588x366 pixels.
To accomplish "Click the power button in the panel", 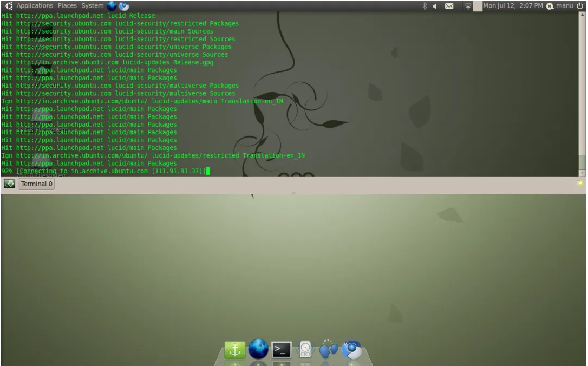I will pyautogui.click(x=582, y=5).
